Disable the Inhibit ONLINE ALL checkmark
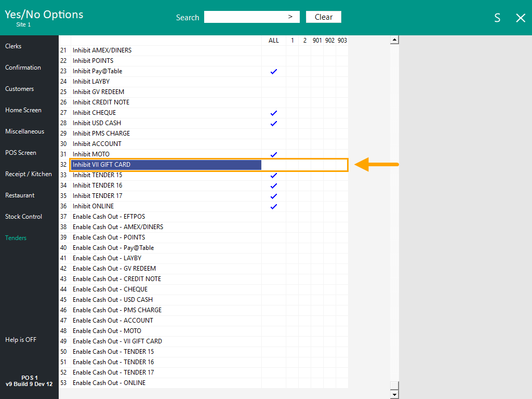 point(274,206)
